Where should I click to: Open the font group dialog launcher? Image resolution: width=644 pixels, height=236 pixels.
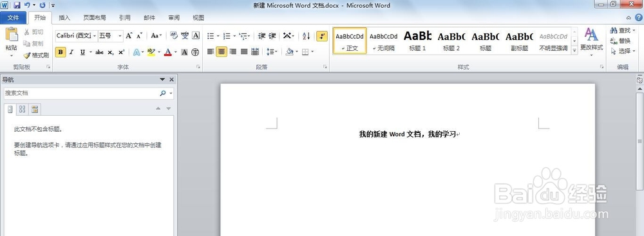pyautogui.click(x=198, y=66)
